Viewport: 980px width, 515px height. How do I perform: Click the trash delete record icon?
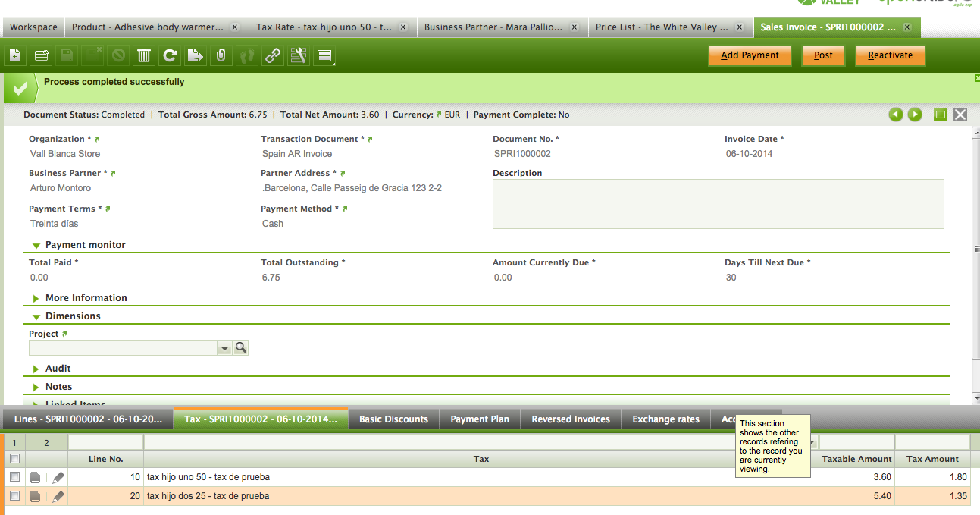144,55
